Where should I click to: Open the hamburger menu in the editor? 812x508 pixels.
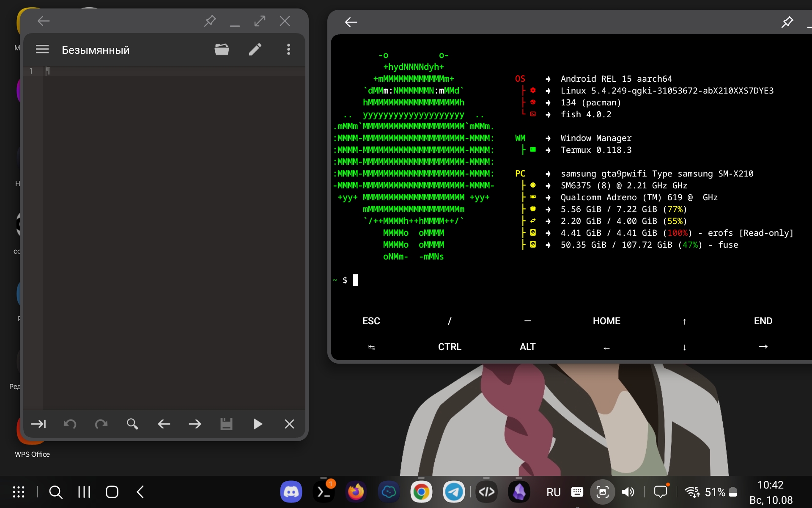pyautogui.click(x=42, y=49)
